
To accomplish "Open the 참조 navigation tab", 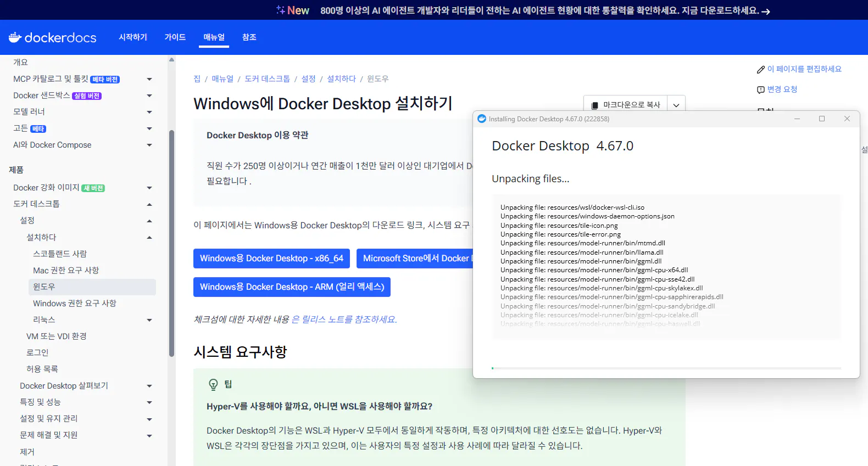I will (x=249, y=37).
